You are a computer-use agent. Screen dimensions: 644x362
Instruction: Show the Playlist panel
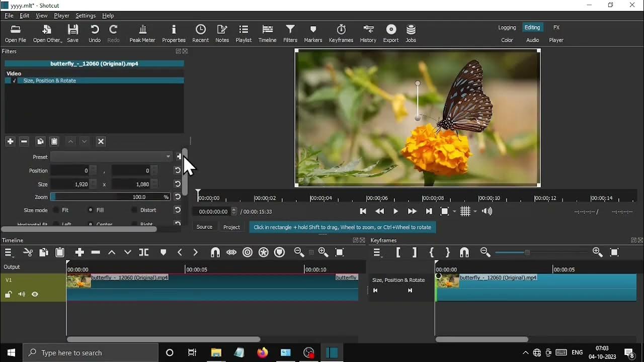click(244, 34)
